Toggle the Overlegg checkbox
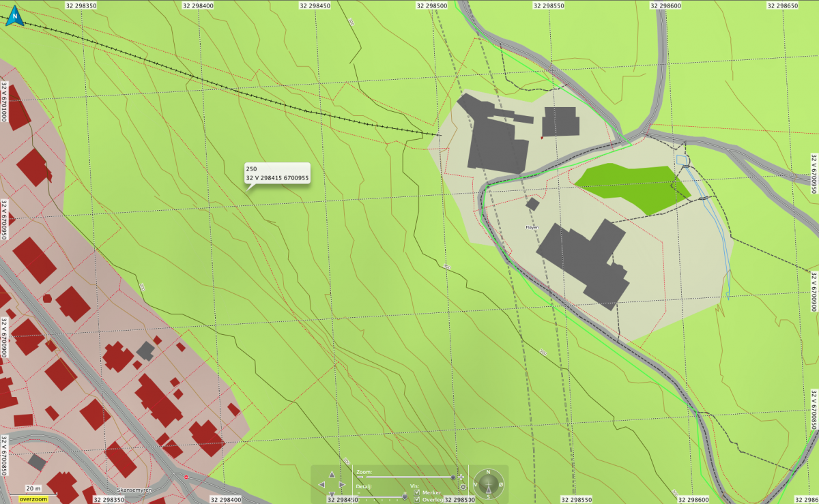Image resolution: width=819 pixels, height=504 pixels. [418, 499]
